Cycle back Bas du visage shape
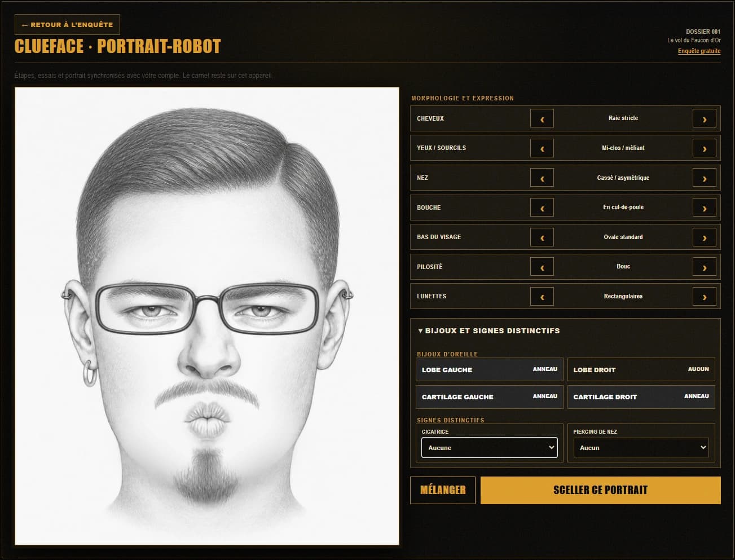 point(542,237)
